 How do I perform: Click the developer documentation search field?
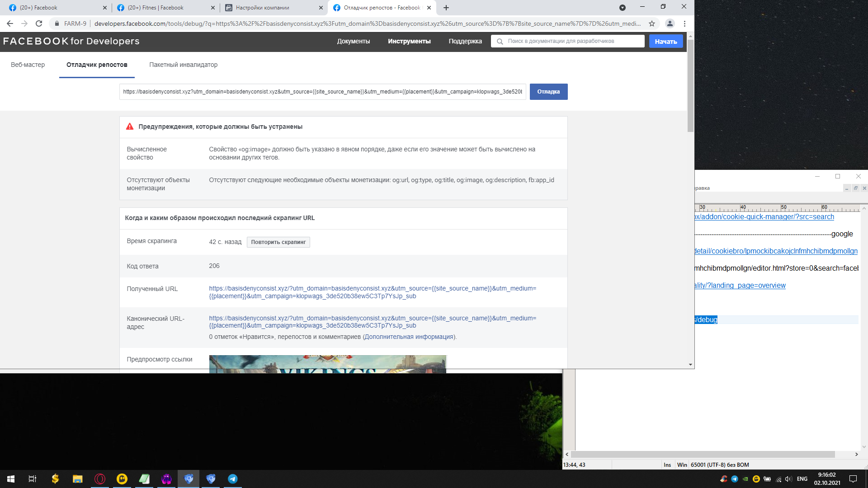pos(568,41)
